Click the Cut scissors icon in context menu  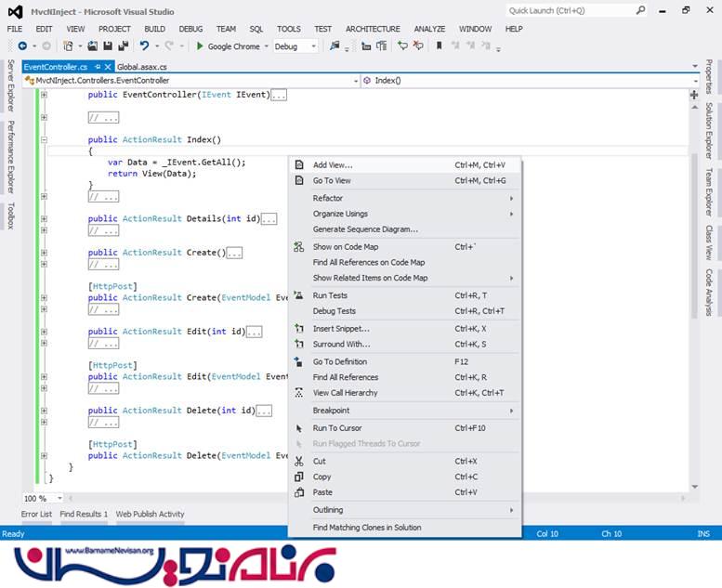coord(298,462)
